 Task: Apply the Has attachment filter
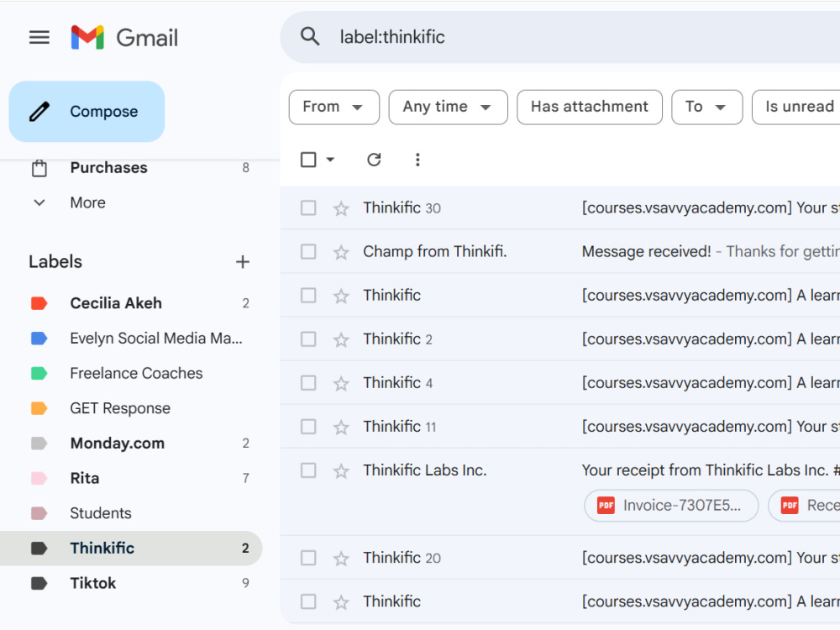click(590, 108)
